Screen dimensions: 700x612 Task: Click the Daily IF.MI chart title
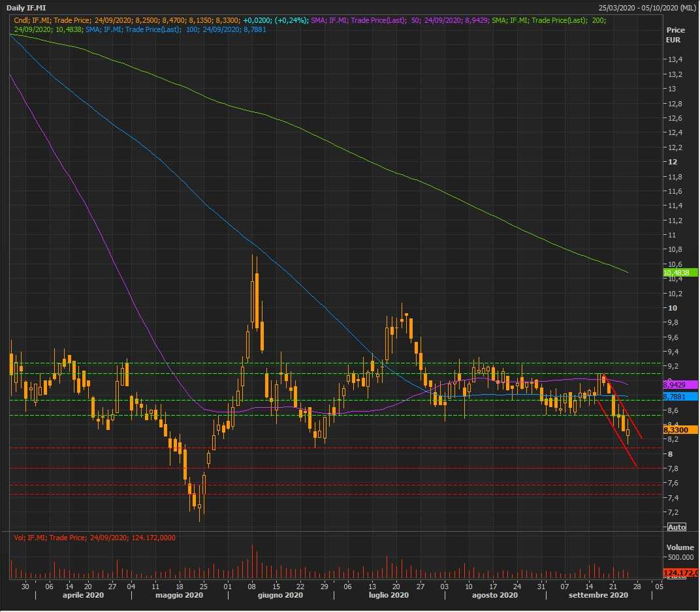click(x=25, y=8)
